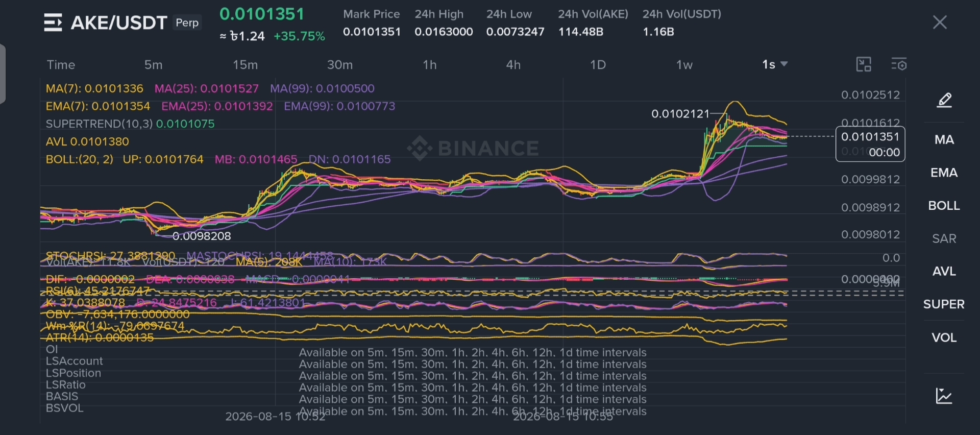Switch to the 30m interval
Viewport: 980px width, 435px height.
(x=340, y=65)
